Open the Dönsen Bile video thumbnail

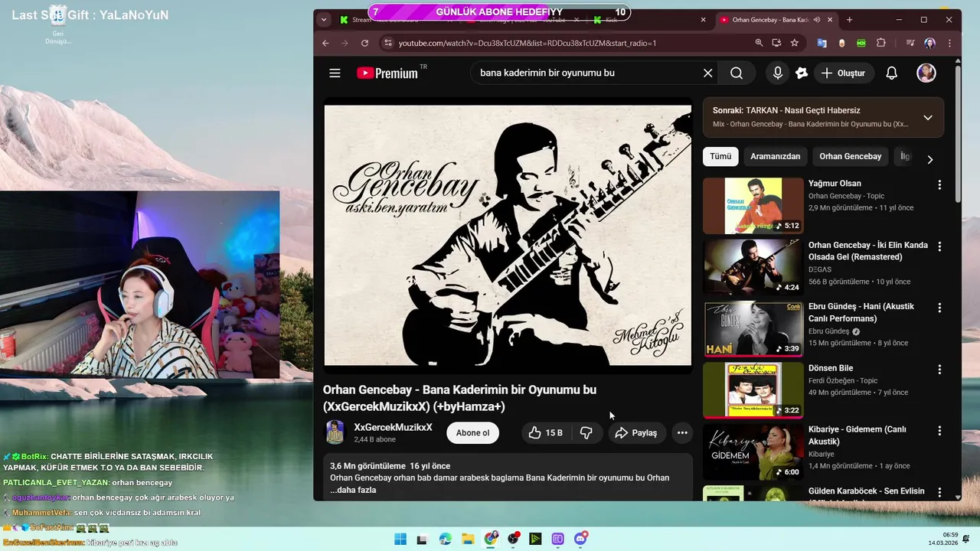pyautogui.click(x=753, y=390)
